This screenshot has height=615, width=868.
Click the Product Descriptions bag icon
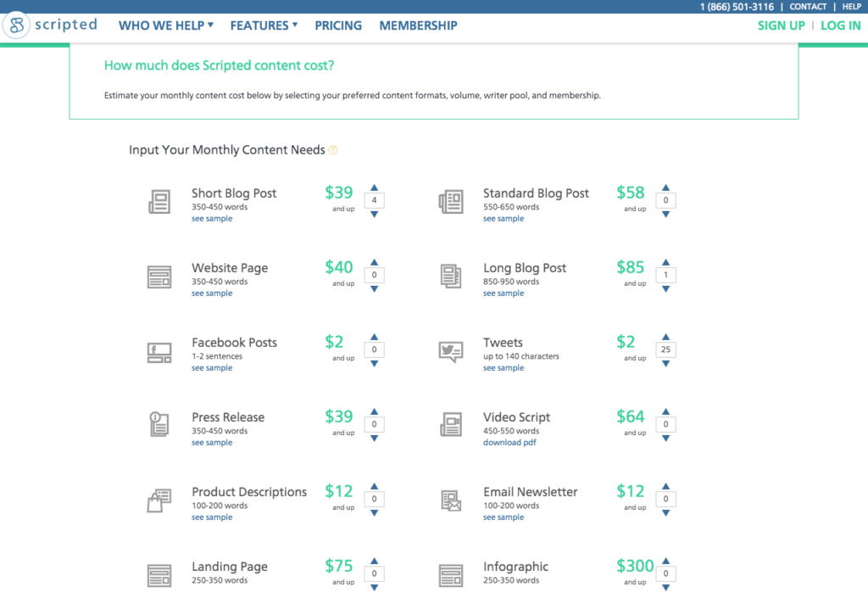pyautogui.click(x=159, y=500)
